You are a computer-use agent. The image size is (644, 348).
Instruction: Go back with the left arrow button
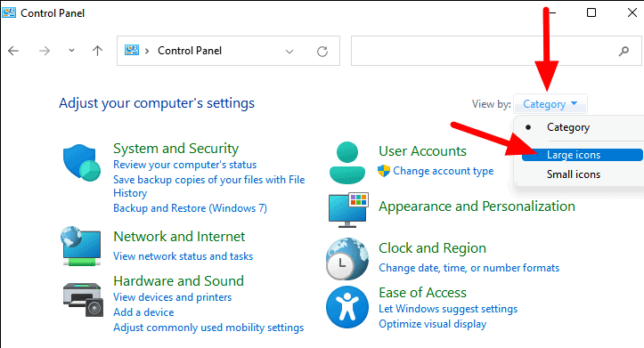[x=13, y=51]
